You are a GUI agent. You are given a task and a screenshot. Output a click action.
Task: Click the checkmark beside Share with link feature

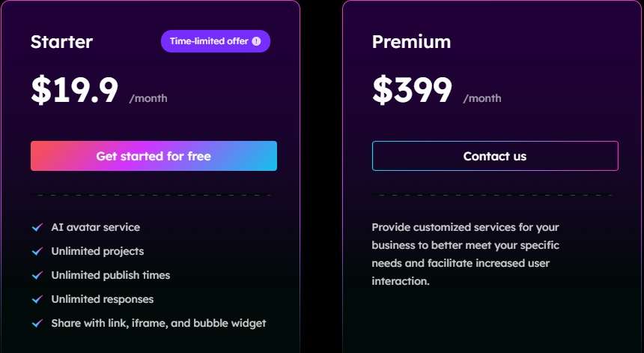pyautogui.click(x=37, y=323)
